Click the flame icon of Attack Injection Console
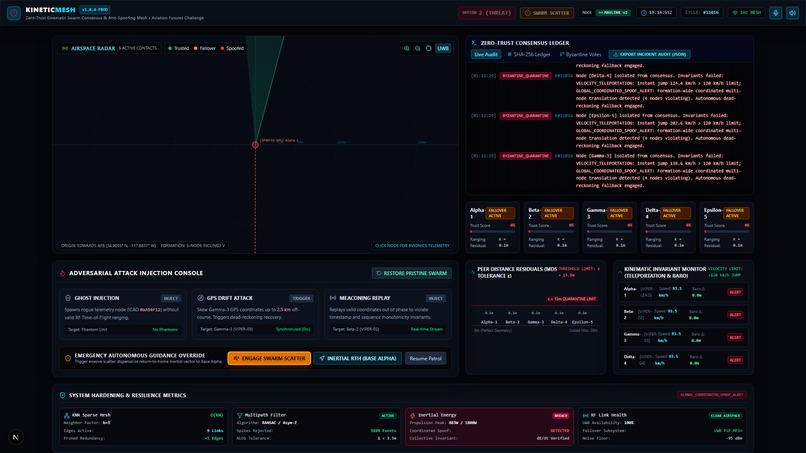This screenshot has width=806, height=453. (x=63, y=273)
